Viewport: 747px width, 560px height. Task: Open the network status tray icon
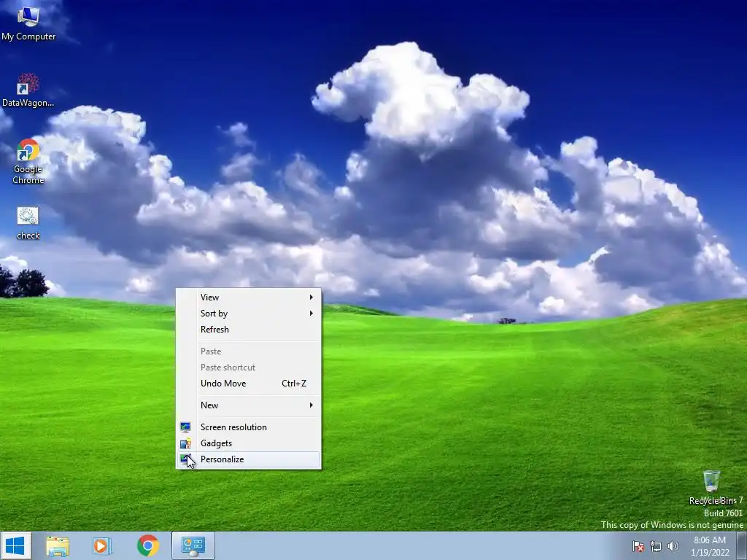(x=656, y=546)
